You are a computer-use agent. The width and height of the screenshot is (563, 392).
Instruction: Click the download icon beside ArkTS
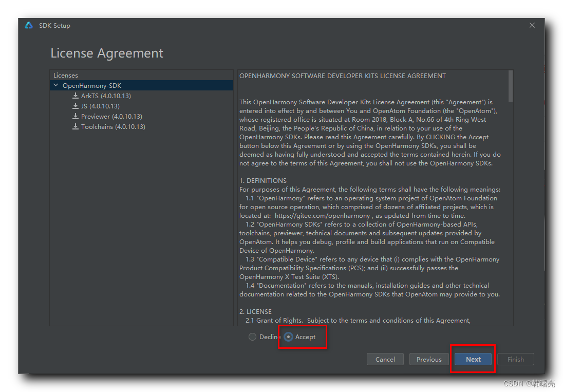76,96
